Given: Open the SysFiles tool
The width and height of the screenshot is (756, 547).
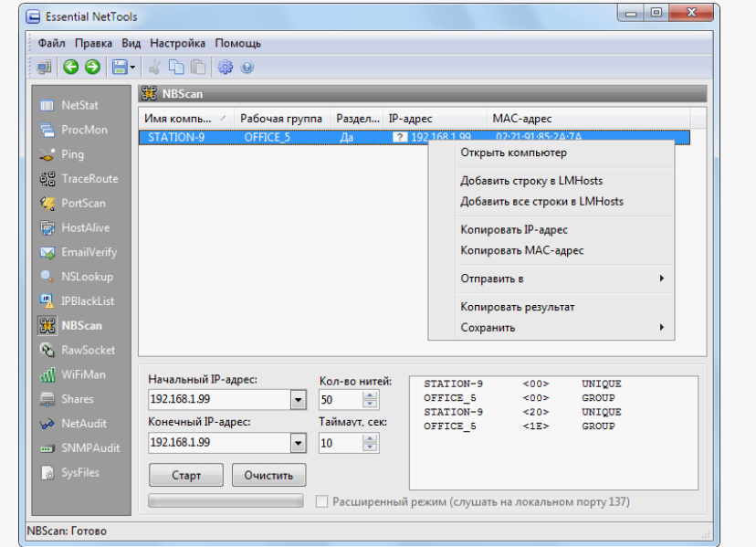Looking at the screenshot, I should (69, 473).
